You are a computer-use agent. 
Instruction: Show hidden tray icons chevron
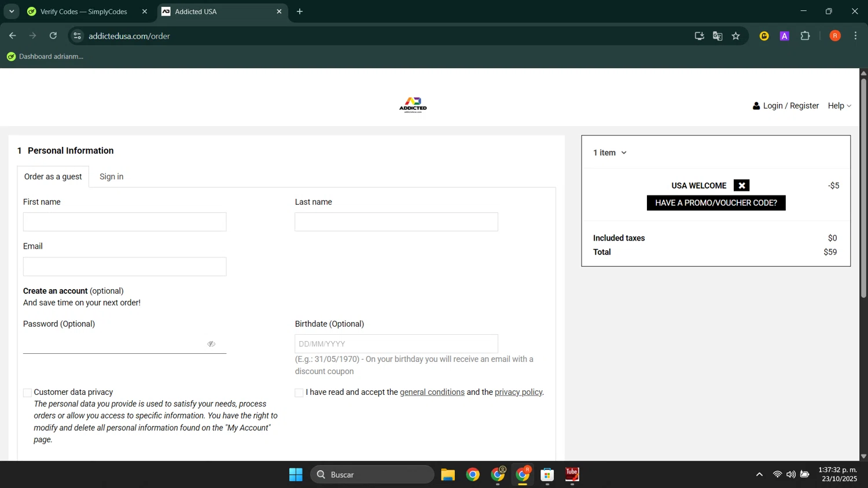click(759, 475)
